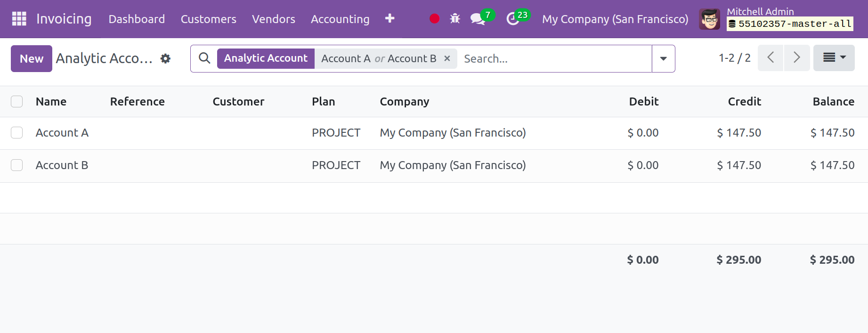Click database name 55102357-master-all
This screenshot has width=868, height=333.
(x=790, y=24)
